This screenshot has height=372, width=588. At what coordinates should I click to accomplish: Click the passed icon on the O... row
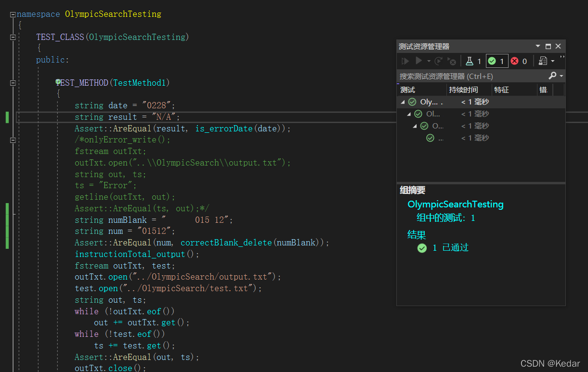(424, 126)
